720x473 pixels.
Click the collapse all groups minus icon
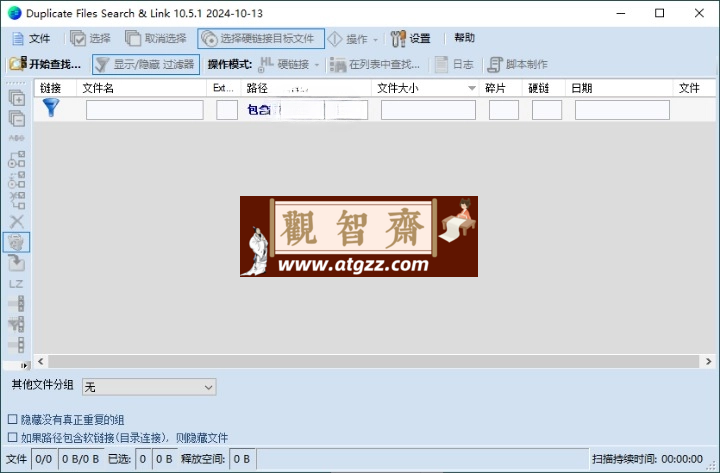click(x=17, y=118)
